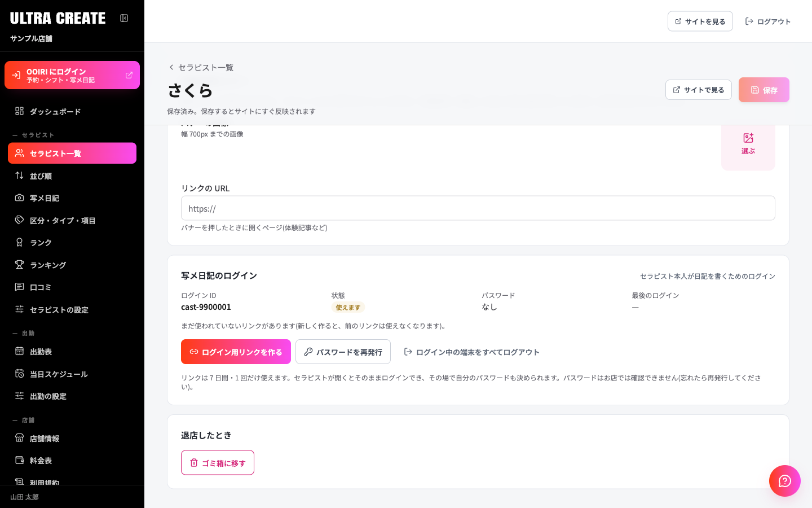Click the ゴミ箱に移す trash button
The height and width of the screenshot is (508, 812).
[x=218, y=463]
